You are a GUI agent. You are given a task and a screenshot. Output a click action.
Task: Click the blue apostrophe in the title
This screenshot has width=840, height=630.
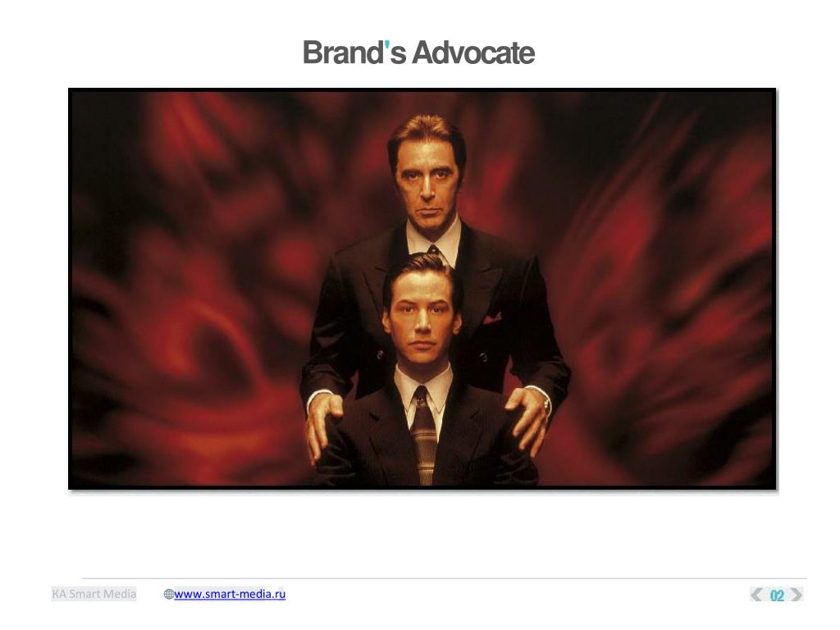pyautogui.click(x=387, y=47)
